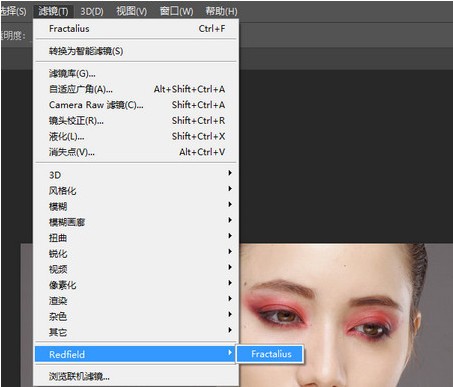Expand the 锐化 submenu

[136, 253]
